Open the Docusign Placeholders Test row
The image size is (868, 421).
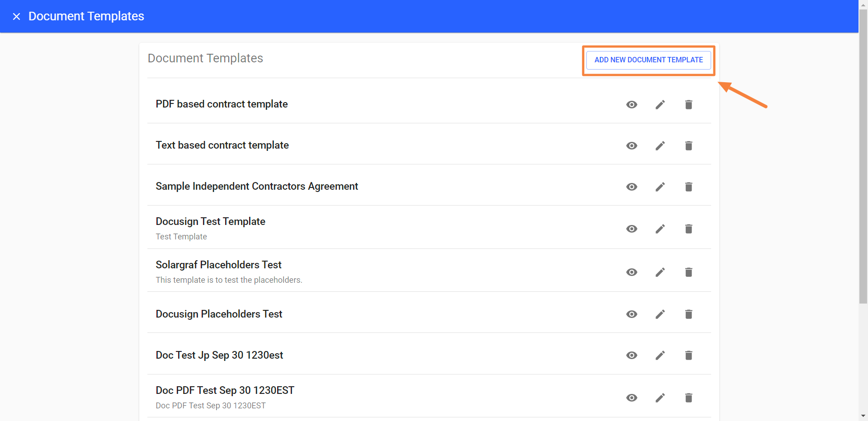click(219, 314)
